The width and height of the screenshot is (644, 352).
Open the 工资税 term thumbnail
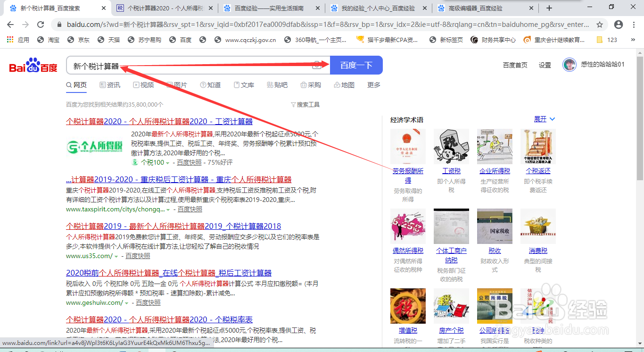pyautogui.click(x=451, y=147)
